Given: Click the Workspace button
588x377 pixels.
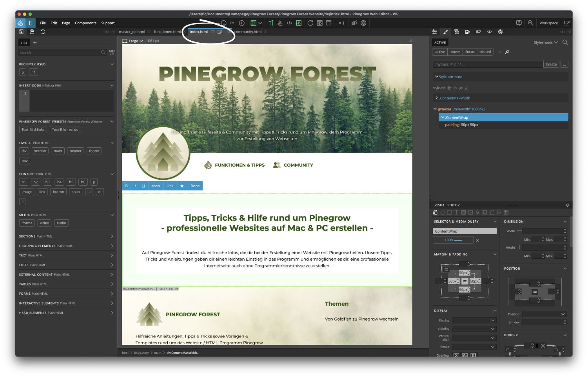Looking at the screenshot, I should coord(548,23).
